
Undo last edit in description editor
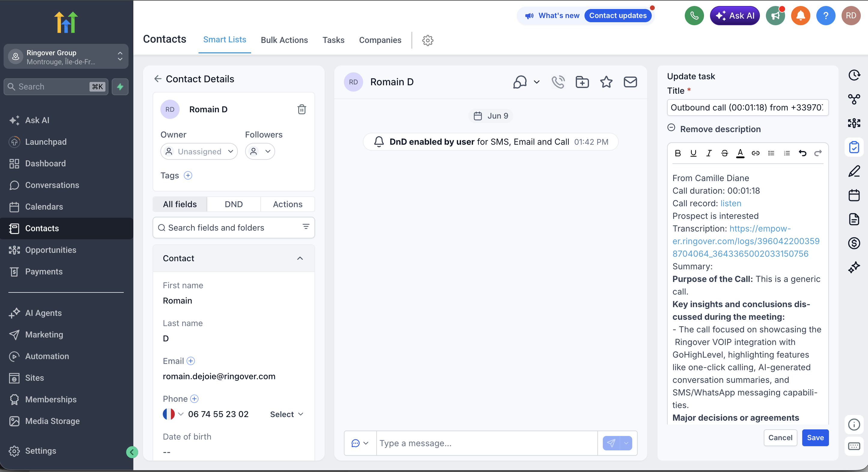pos(802,153)
